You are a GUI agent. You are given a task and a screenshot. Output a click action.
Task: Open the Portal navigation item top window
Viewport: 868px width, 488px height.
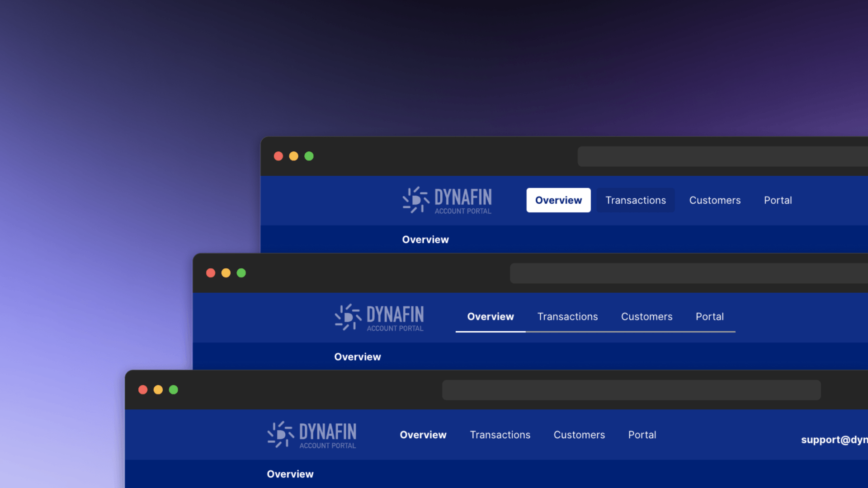[x=778, y=200]
